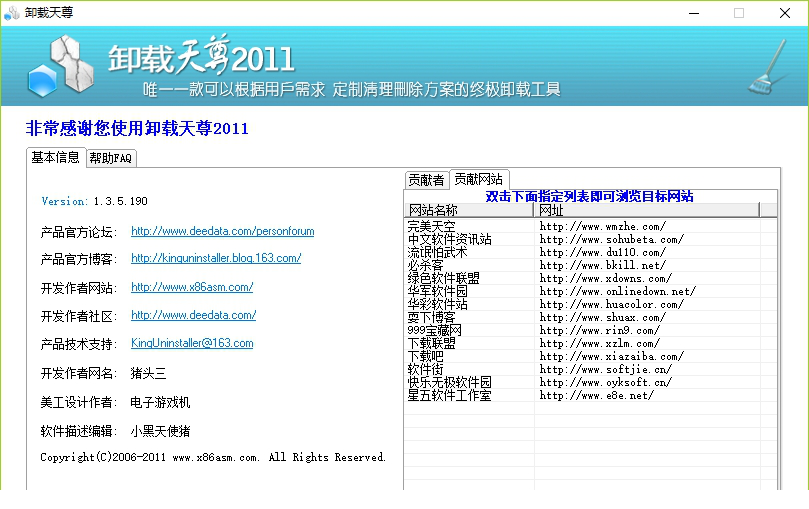This screenshot has height=509, width=809.
Task: Open the www.deedata.com community link
Action: pyautogui.click(x=193, y=315)
